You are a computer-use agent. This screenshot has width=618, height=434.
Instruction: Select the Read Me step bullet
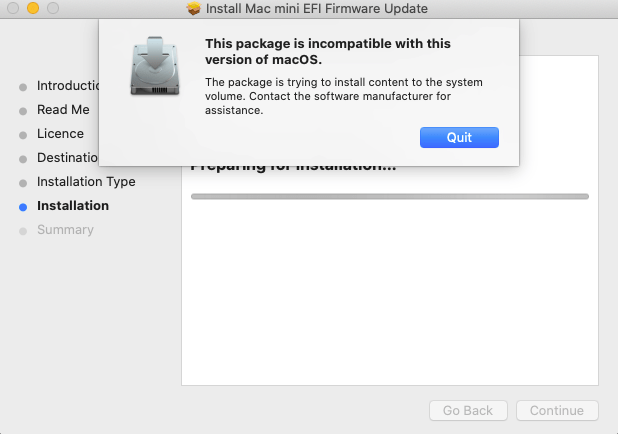click(23, 111)
